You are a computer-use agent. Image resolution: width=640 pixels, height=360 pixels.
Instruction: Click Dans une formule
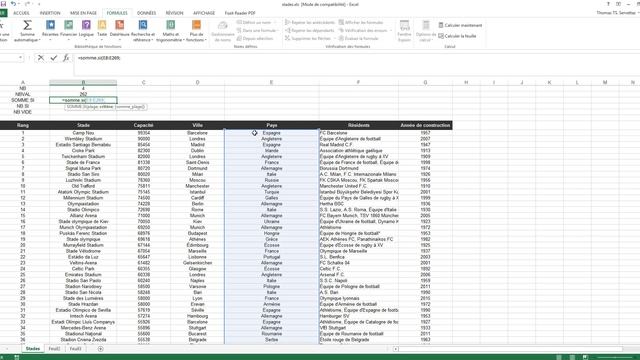click(256, 31)
